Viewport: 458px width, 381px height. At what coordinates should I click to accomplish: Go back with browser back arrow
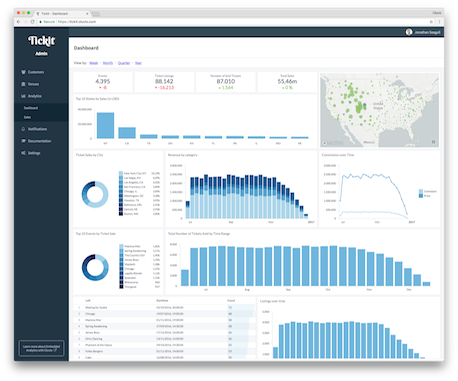19,22
